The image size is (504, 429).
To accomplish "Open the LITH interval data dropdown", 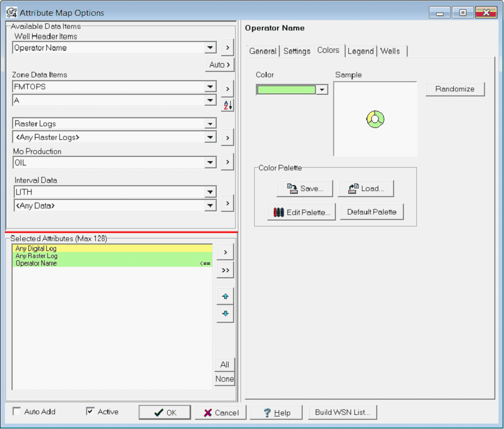I will point(210,192).
